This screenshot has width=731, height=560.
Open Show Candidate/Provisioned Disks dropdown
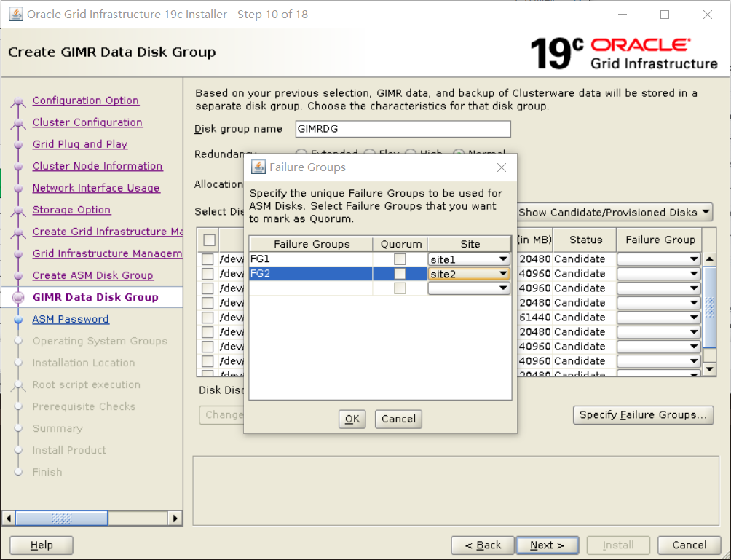[x=615, y=212]
